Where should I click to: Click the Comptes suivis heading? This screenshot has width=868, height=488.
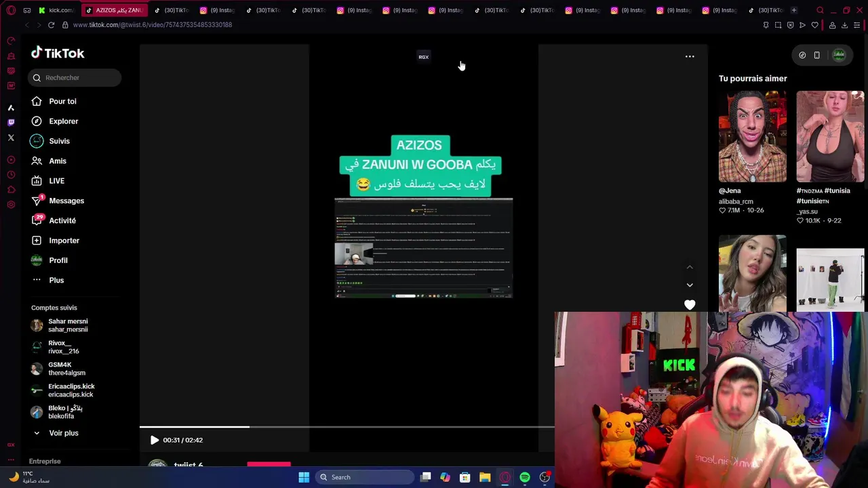pyautogui.click(x=54, y=308)
